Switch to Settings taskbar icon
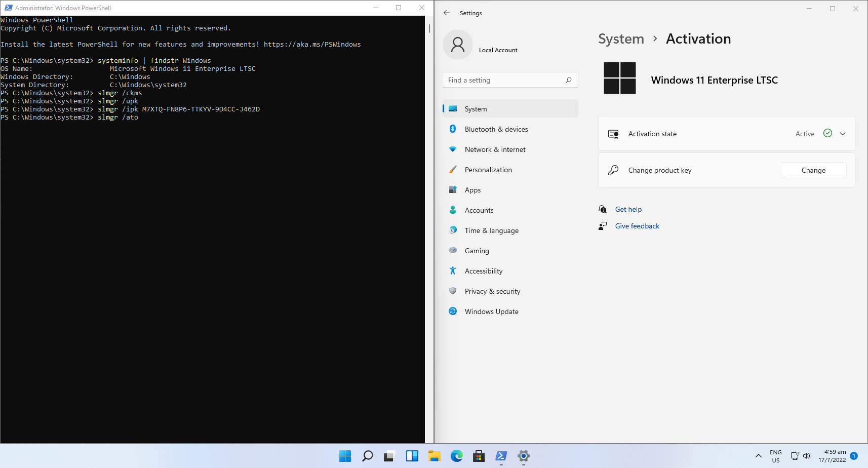The image size is (868, 468). [x=524, y=456]
